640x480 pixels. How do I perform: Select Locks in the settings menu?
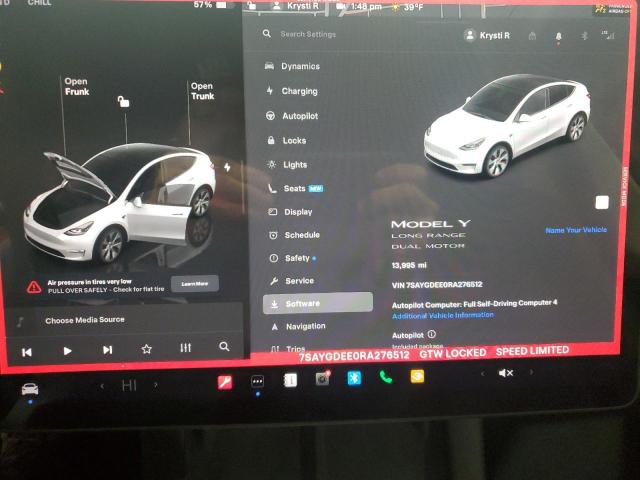pos(286,140)
